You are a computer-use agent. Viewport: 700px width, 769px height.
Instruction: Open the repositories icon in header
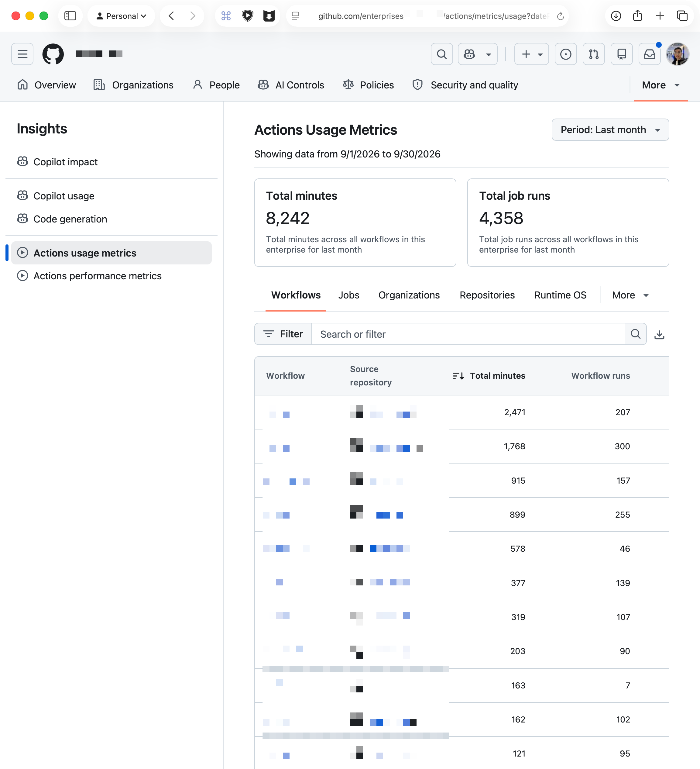(x=621, y=54)
